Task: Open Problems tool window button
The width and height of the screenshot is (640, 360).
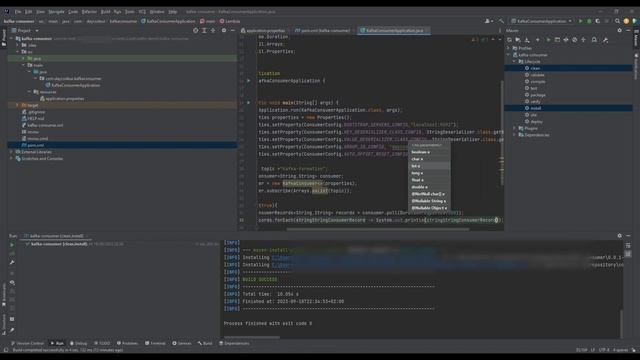Action: click(x=127, y=343)
